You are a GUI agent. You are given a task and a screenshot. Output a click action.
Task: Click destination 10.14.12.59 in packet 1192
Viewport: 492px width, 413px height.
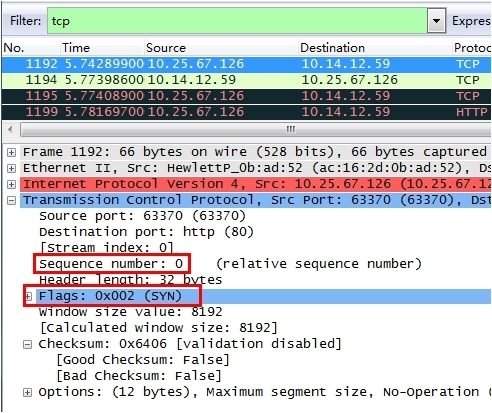point(346,64)
